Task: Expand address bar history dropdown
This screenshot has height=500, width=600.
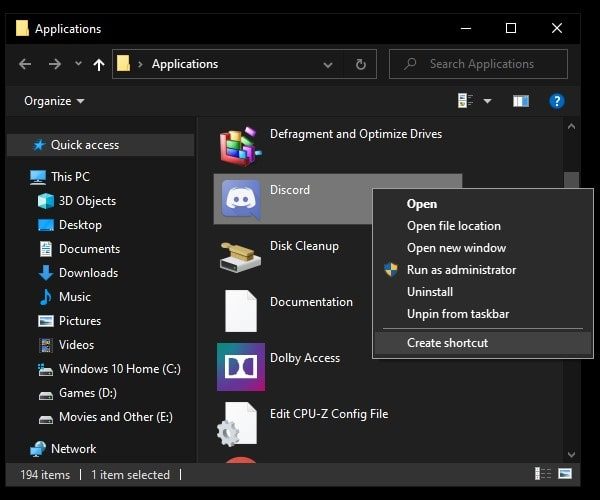Action: tap(328, 65)
